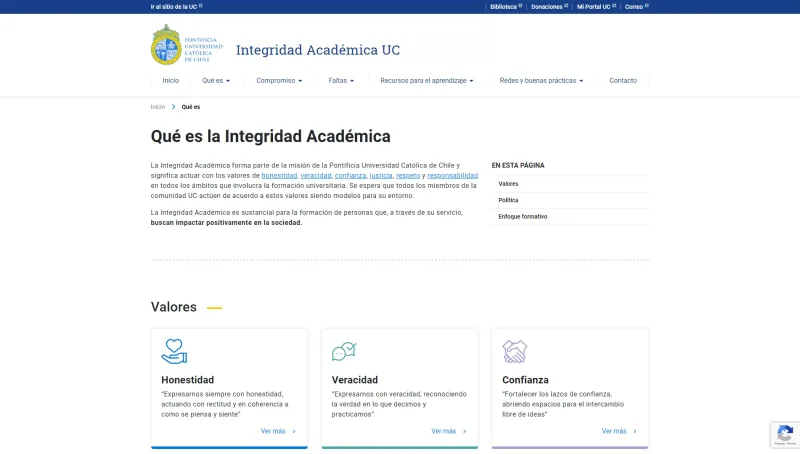The height and width of the screenshot is (454, 800).
Task: Follow the responsabilidad inline link
Action: click(453, 175)
